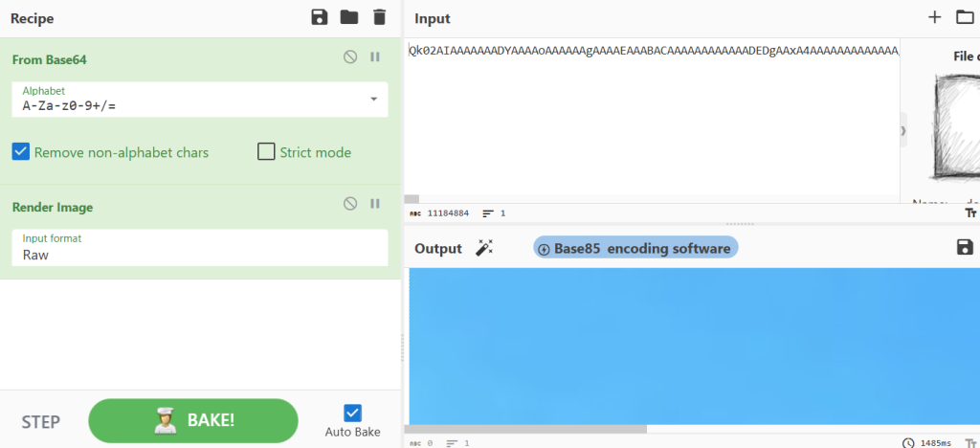
Task: Click the Output magic wand icon
Action: (x=484, y=248)
